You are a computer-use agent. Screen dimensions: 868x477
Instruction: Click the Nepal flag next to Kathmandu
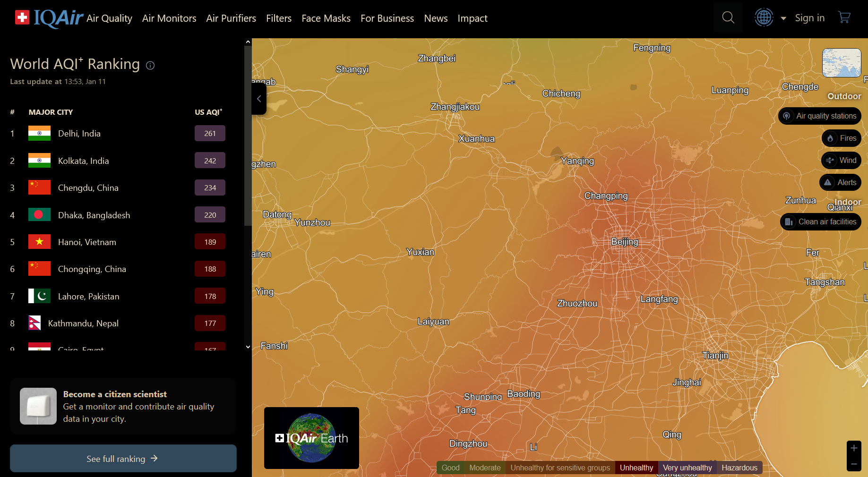[34, 324]
